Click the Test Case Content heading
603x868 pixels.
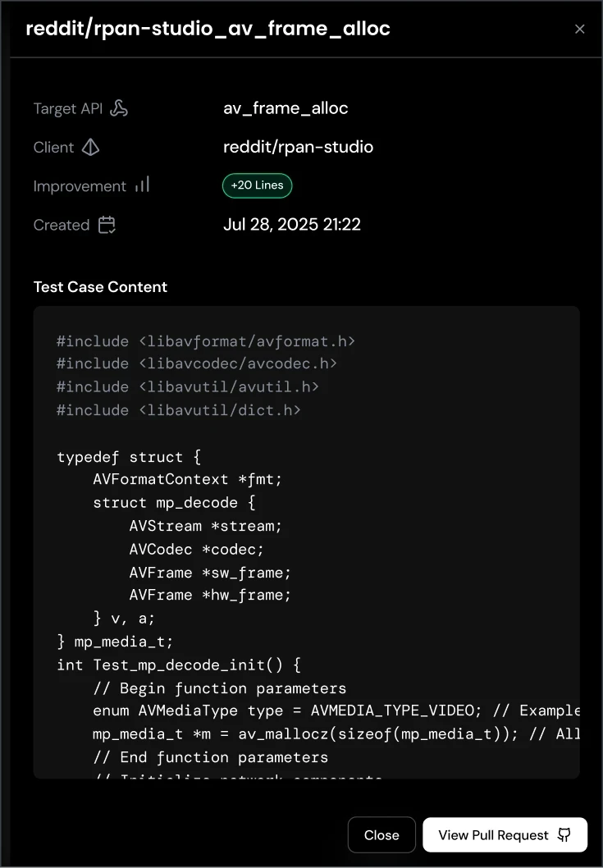tap(100, 287)
